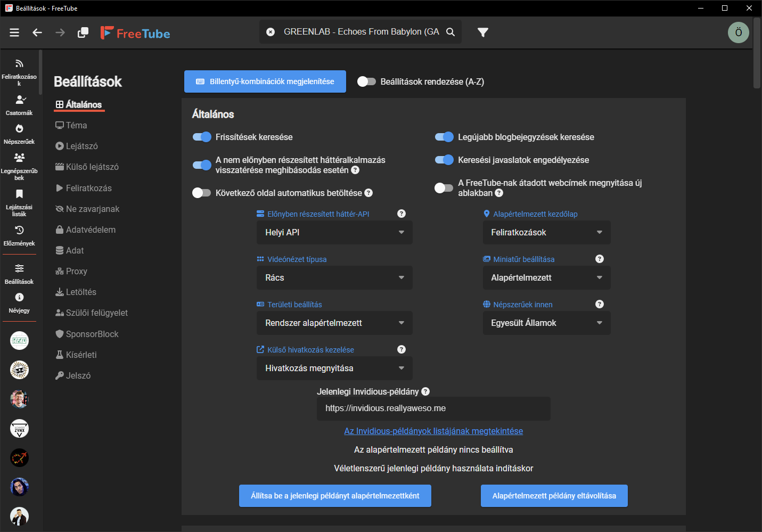Show help for Külső hivatkozás kezelése

click(x=402, y=349)
